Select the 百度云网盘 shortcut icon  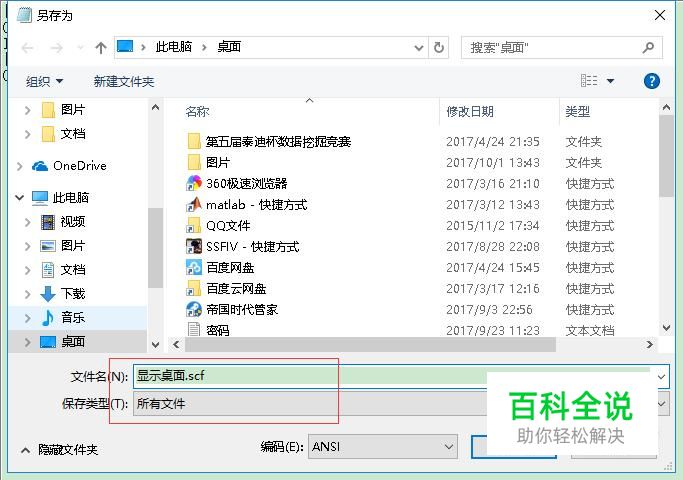coord(194,288)
